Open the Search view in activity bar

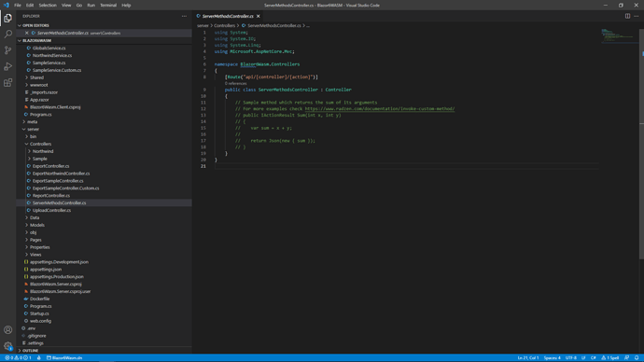pyautogui.click(x=7, y=35)
